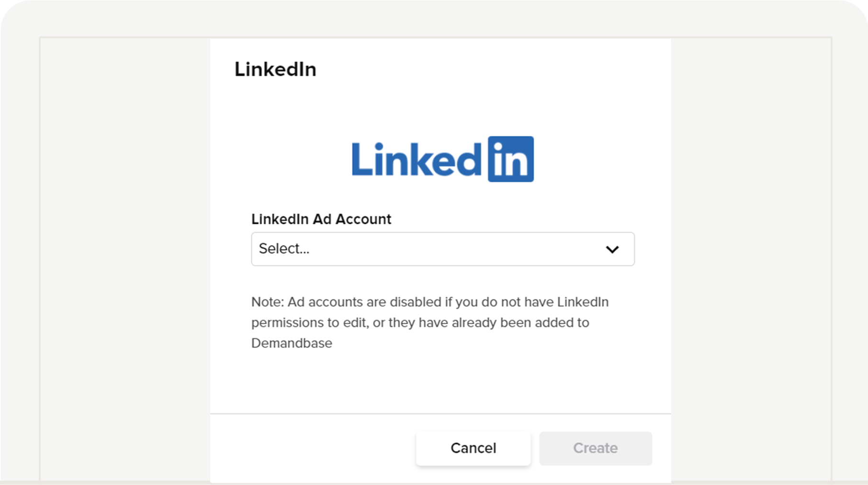Click the blank area below the note
This screenshot has width=868, height=485.
440,380
